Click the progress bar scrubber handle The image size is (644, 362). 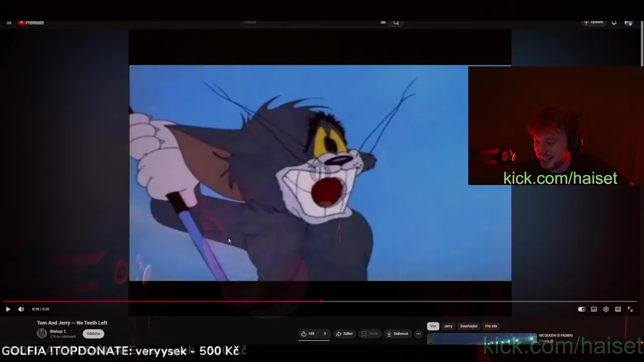pyautogui.click(x=320, y=302)
